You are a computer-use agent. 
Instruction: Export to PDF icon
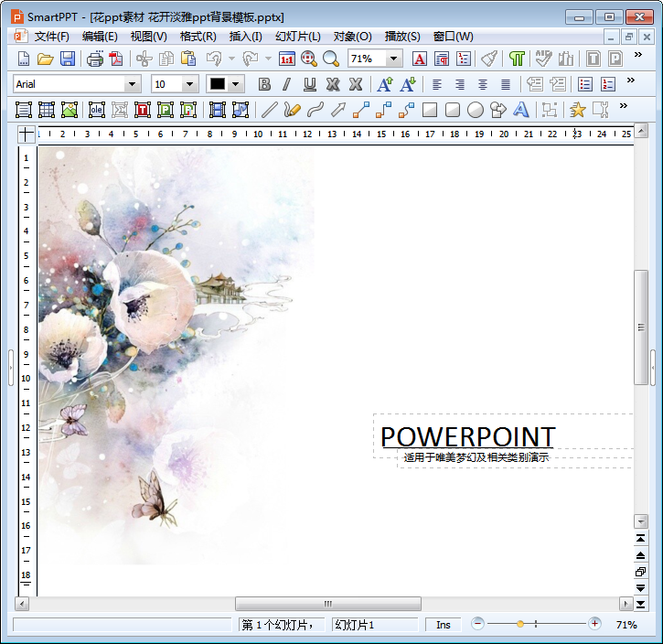point(116,59)
